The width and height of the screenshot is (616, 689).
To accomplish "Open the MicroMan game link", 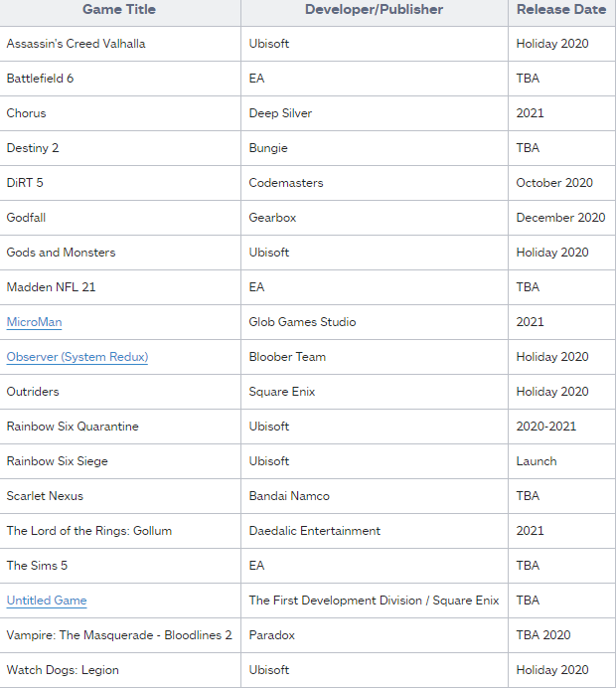I will (34, 322).
